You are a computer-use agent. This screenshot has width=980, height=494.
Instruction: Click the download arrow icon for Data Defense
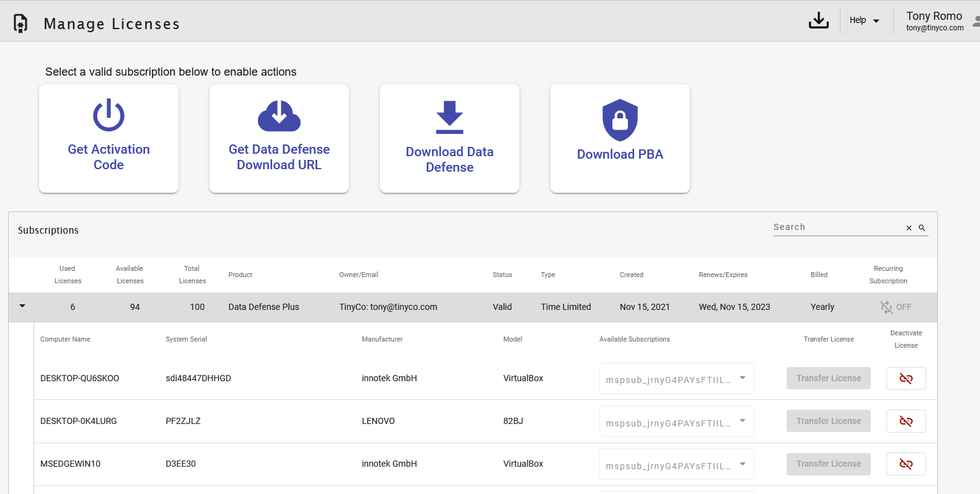click(449, 117)
